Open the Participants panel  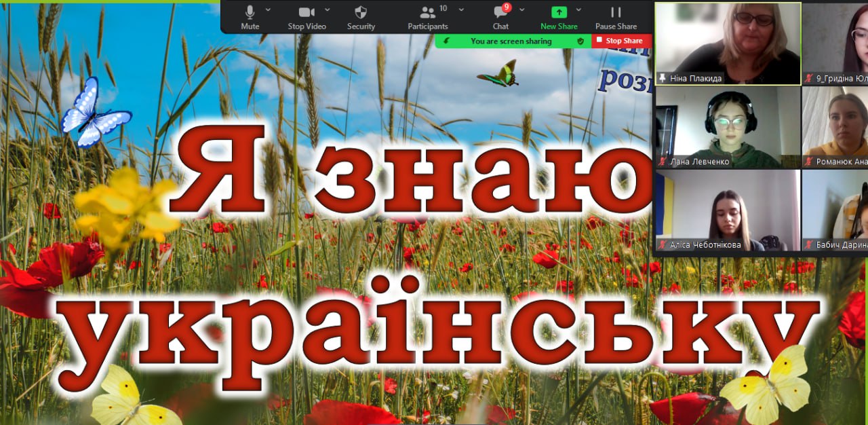coord(427,16)
